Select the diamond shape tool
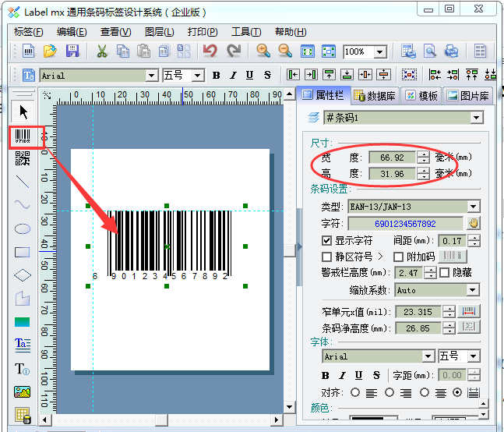Viewport: 504px width, 432px height. 23,275
